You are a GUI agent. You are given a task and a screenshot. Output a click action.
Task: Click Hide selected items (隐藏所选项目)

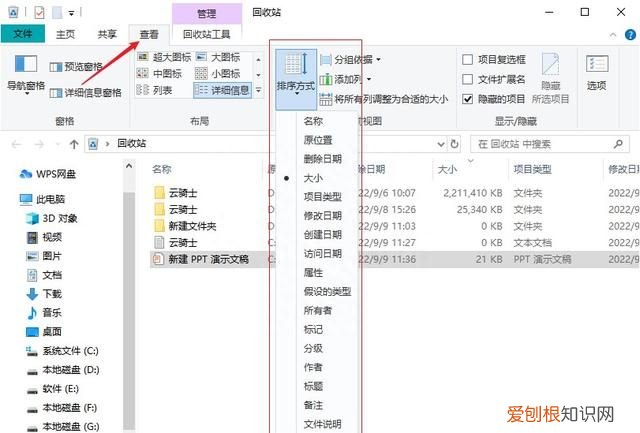coord(550,78)
